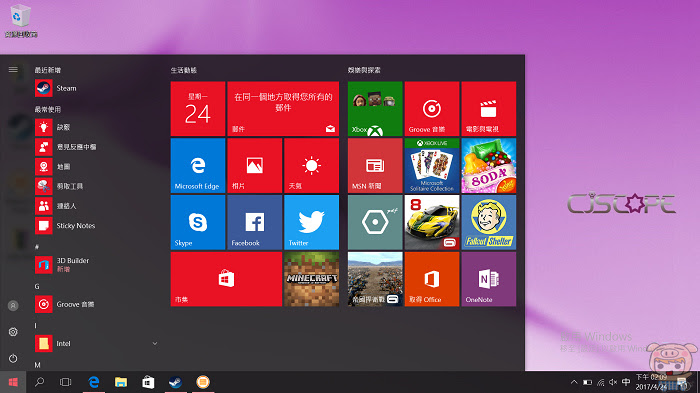The height and width of the screenshot is (393, 700).
Task: Open Groove Music in the app list
Action: 96,304
